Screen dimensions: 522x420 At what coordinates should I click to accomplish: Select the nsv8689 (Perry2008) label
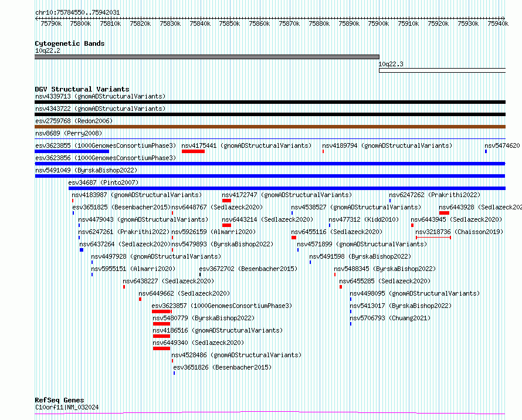pyautogui.click(x=69, y=134)
